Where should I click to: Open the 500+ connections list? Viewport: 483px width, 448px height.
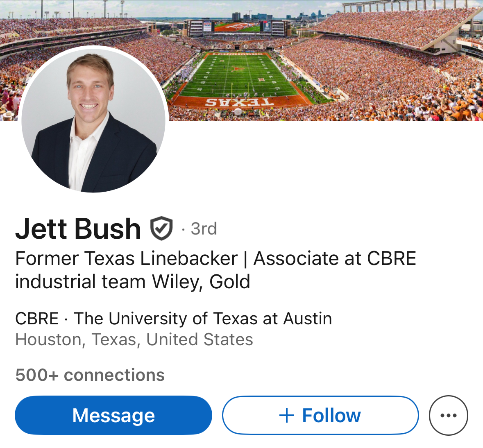[x=90, y=375]
